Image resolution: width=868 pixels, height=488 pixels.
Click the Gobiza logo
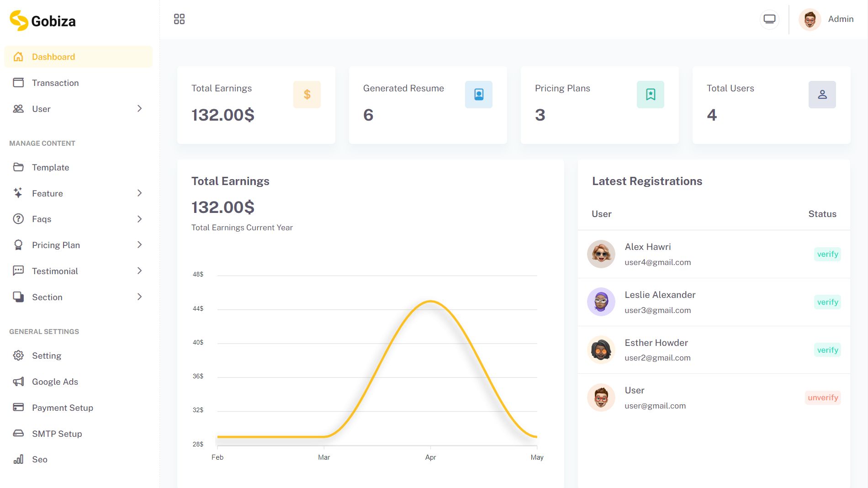pos(42,21)
